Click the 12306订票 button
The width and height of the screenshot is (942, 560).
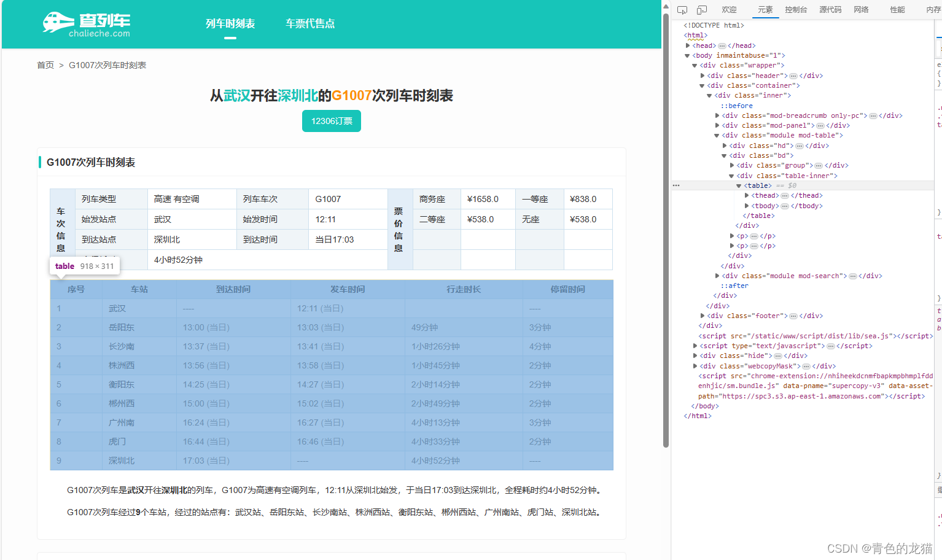tap(332, 121)
